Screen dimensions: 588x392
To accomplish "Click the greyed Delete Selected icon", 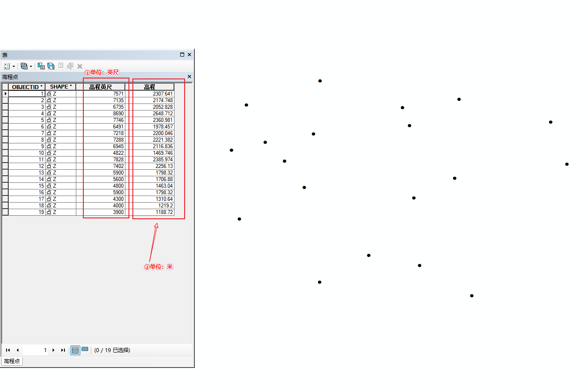I will click(x=80, y=66).
